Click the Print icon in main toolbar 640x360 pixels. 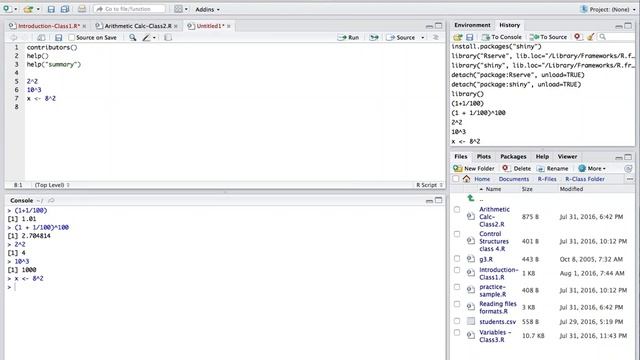coord(82,9)
